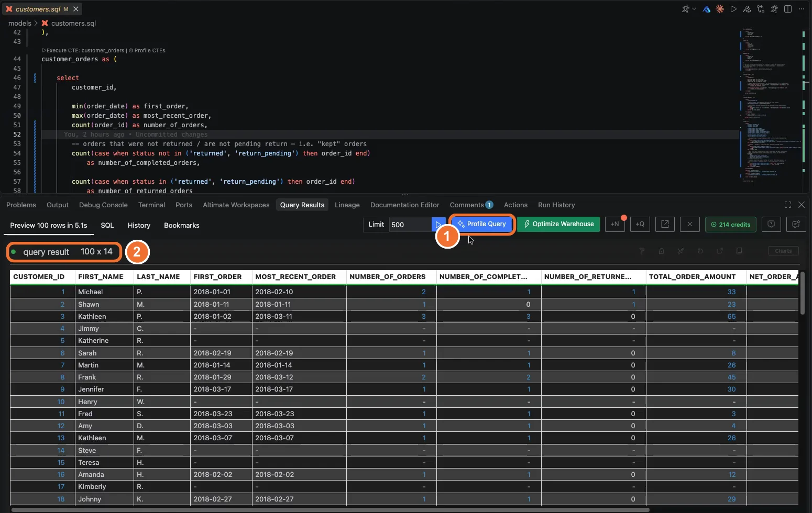Open results in new window icon
Image resolution: width=812 pixels, height=513 pixels.
665,224
